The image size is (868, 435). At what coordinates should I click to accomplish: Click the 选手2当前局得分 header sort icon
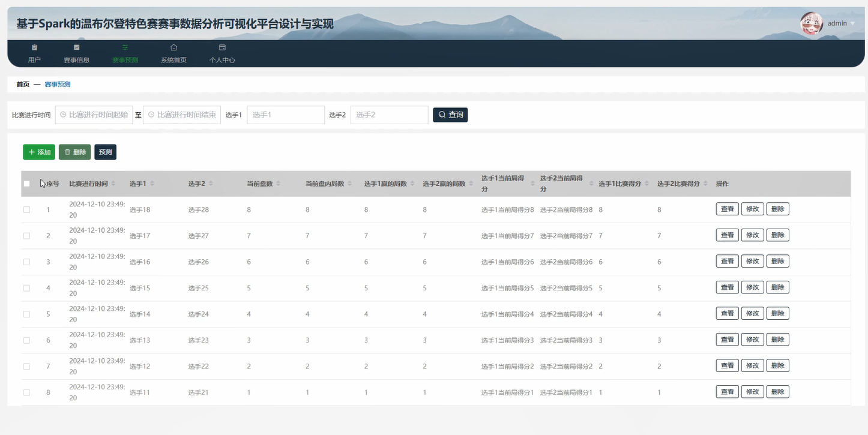(x=591, y=184)
